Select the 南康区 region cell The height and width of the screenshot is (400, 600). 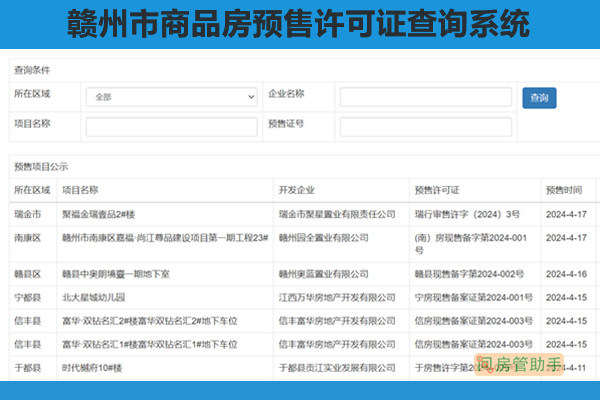pos(28,238)
